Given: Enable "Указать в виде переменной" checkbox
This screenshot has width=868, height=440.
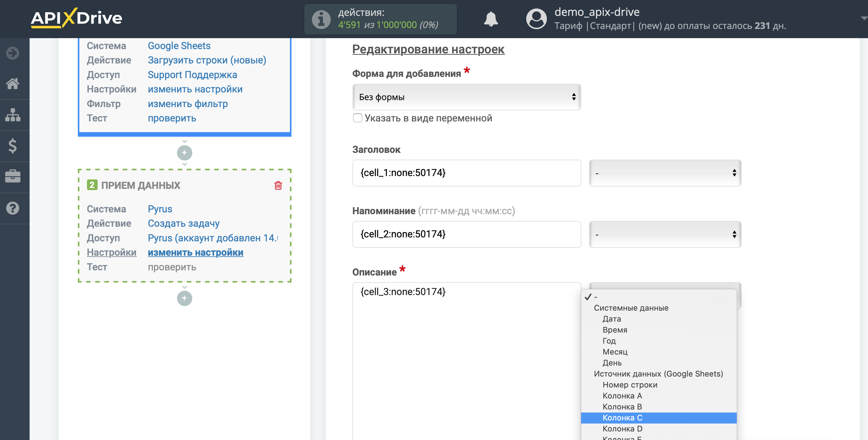Looking at the screenshot, I should click(357, 118).
